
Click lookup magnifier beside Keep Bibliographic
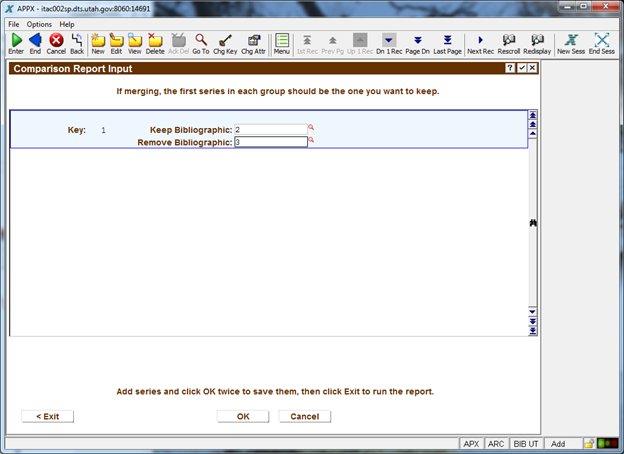click(311, 128)
